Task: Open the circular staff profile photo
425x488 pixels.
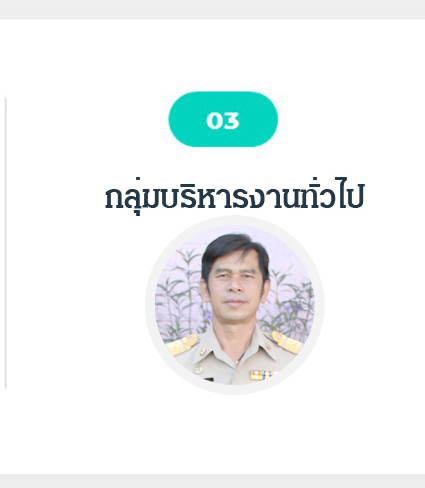Action: pyautogui.click(x=235, y=305)
